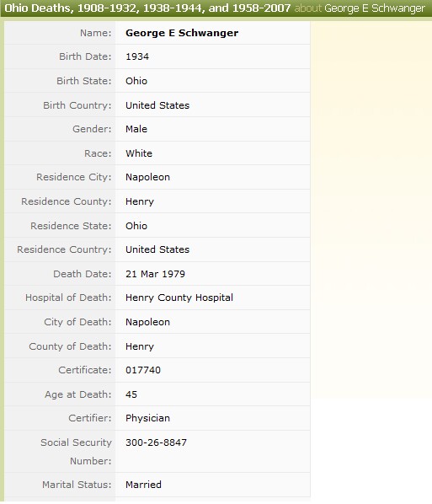Select the birth date value 1934
Image resolution: width=432 pixels, height=504 pixels.
point(137,56)
